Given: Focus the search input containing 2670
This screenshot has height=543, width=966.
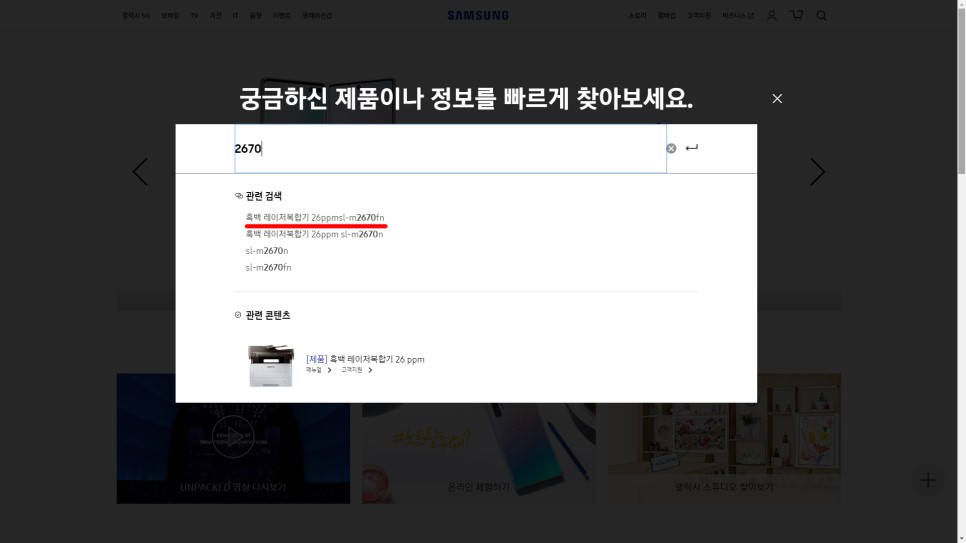Looking at the screenshot, I should 450,149.
